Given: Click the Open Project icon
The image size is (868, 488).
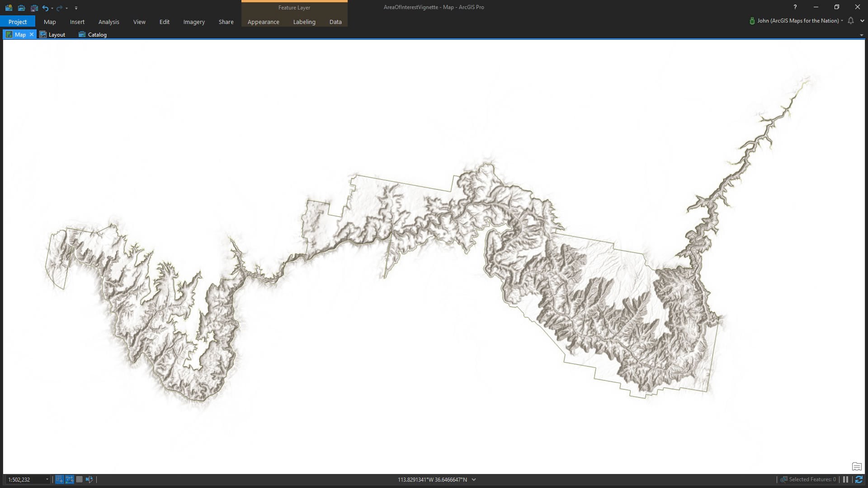Looking at the screenshot, I should [x=21, y=8].
